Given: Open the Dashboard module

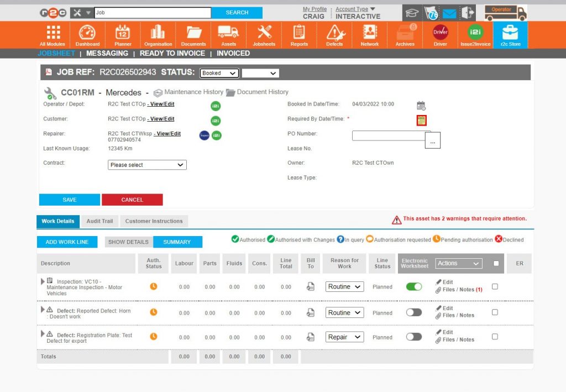Looking at the screenshot, I should [87, 35].
